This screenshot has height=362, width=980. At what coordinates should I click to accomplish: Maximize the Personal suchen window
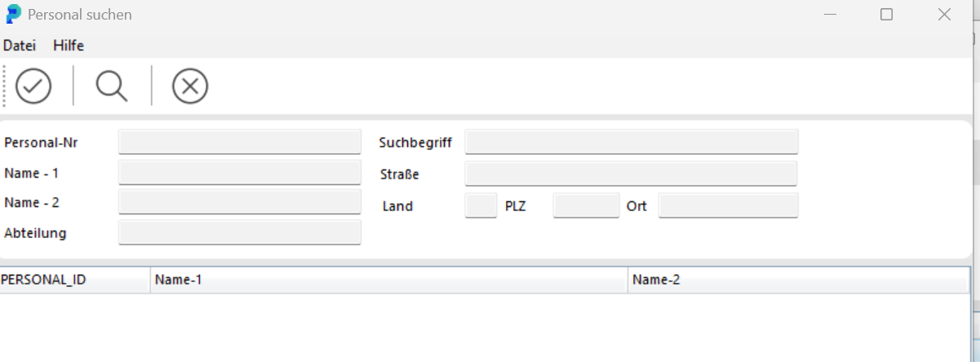886,15
